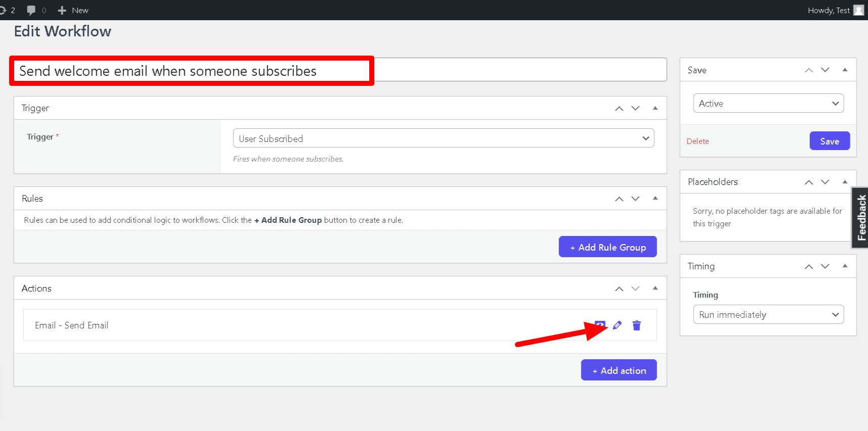868x431 pixels.
Task: Collapse the Placeholders panel
Action: tap(845, 181)
